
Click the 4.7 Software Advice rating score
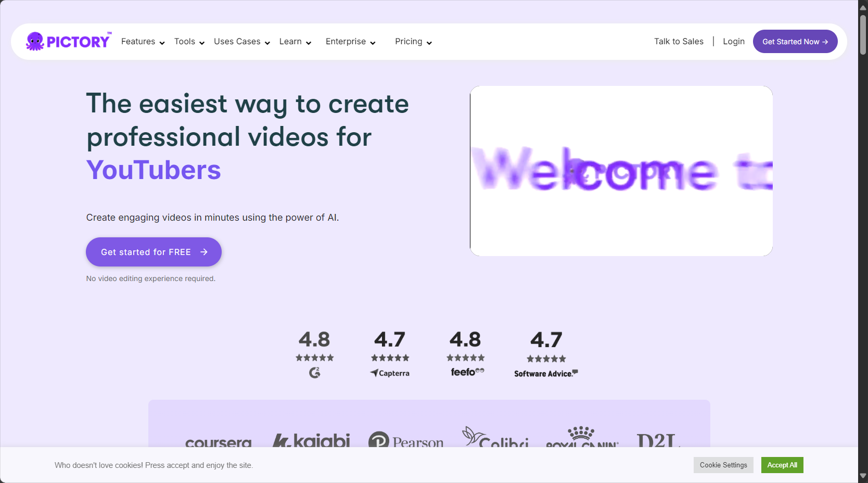click(x=546, y=340)
